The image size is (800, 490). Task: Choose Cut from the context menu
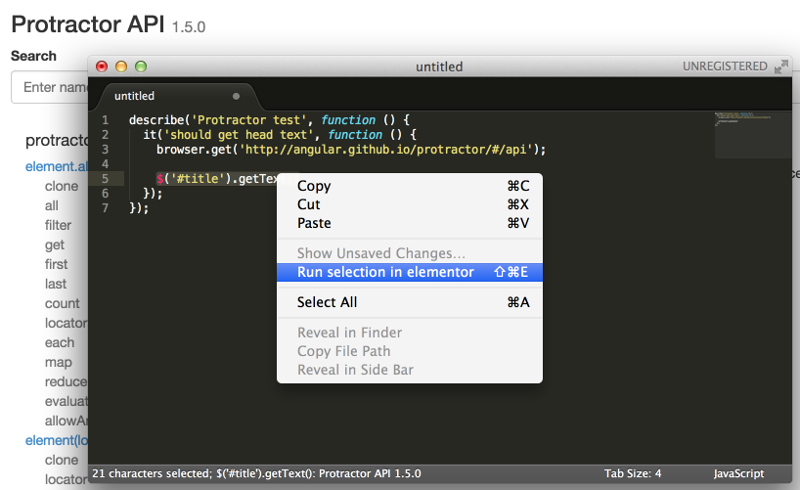coord(409,205)
